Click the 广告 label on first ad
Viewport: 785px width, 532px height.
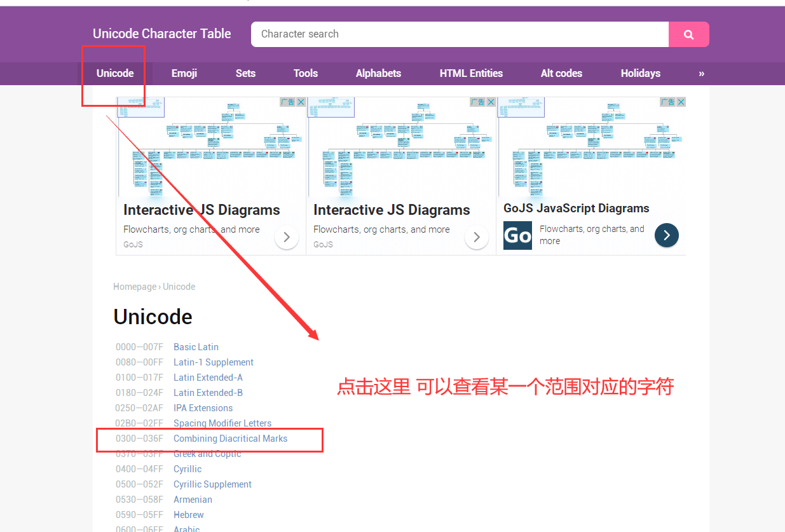point(288,102)
